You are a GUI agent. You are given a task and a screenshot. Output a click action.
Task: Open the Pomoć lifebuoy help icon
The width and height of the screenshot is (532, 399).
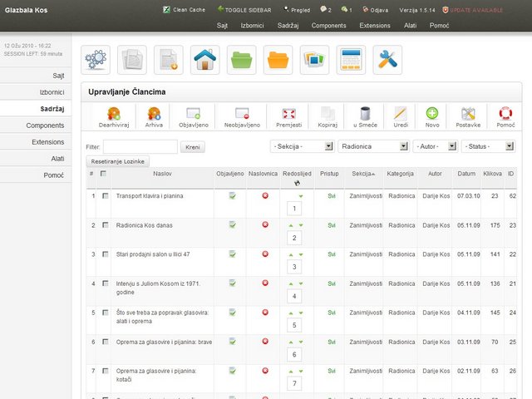click(505, 115)
